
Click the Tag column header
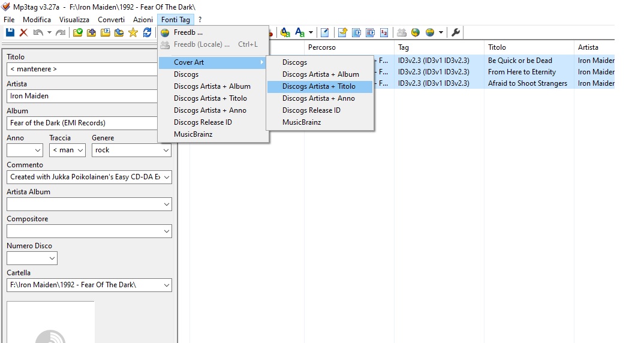[439, 47]
